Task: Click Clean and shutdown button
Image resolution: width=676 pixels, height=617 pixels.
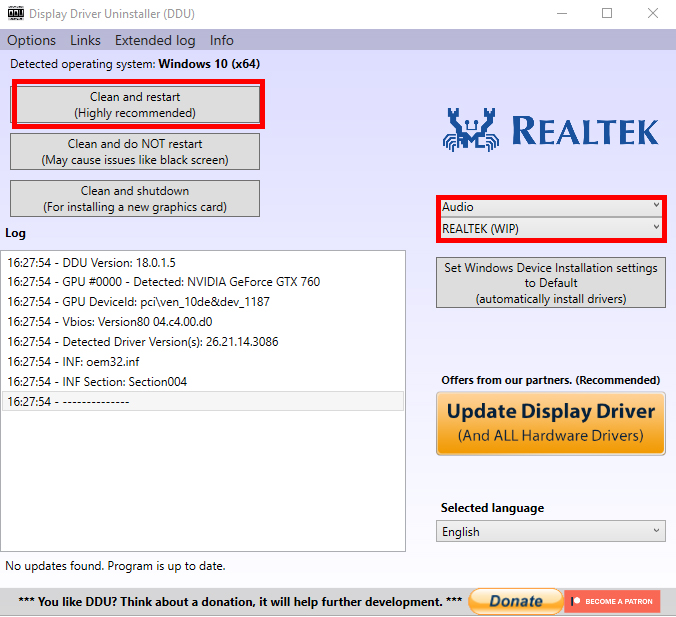Action: (x=135, y=198)
